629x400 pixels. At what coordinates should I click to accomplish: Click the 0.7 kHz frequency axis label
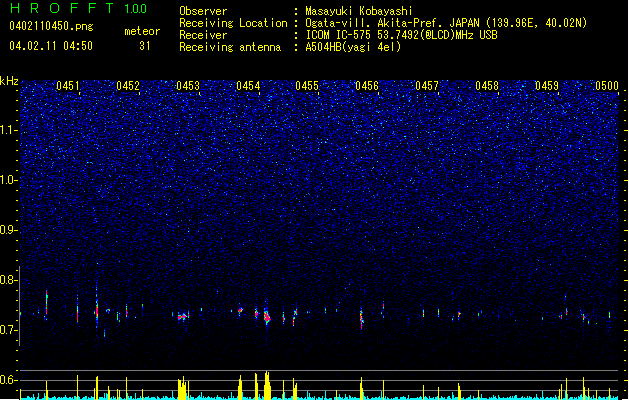click(x=8, y=330)
